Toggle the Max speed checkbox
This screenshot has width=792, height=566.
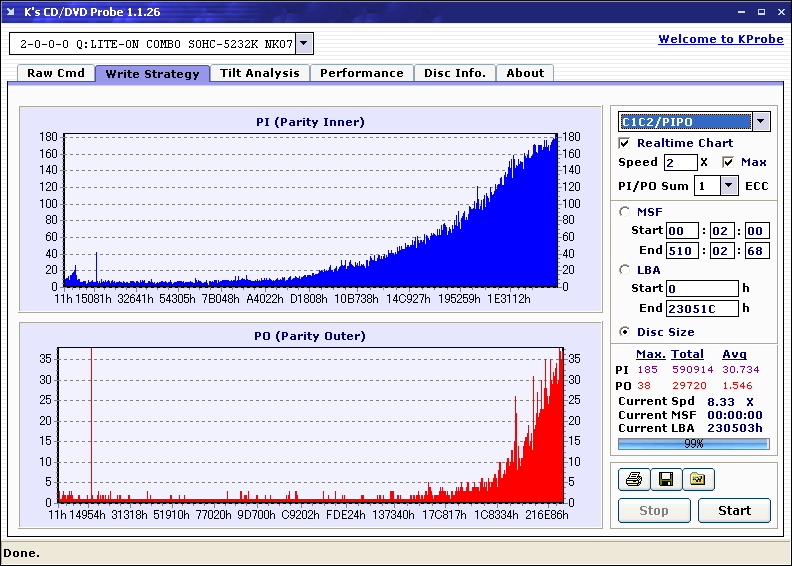click(x=728, y=162)
